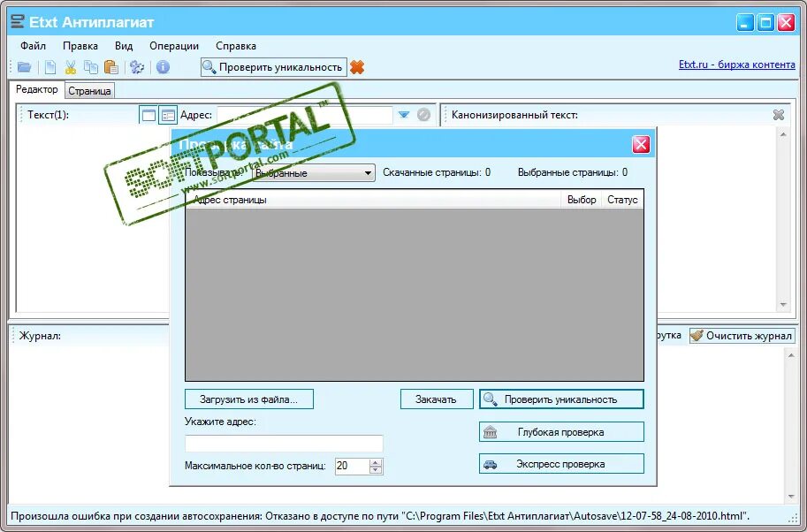Open the Файл menu
The image size is (807, 532).
pyautogui.click(x=33, y=46)
